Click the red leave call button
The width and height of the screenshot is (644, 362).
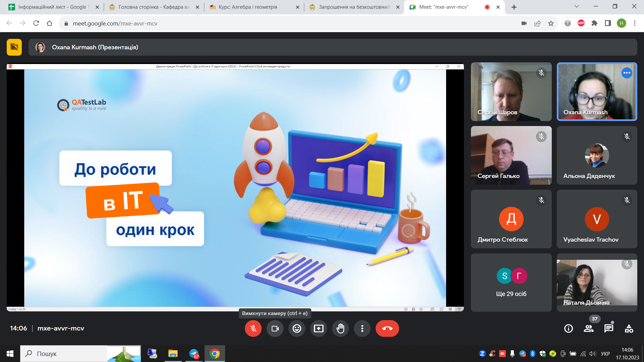(387, 328)
